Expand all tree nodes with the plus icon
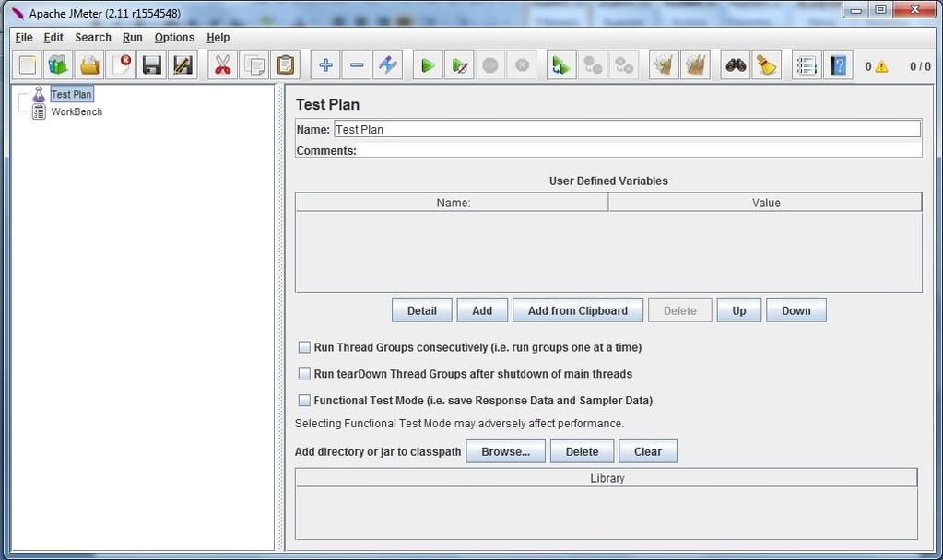The height and width of the screenshot is (560, 943). tap(325, 64)
